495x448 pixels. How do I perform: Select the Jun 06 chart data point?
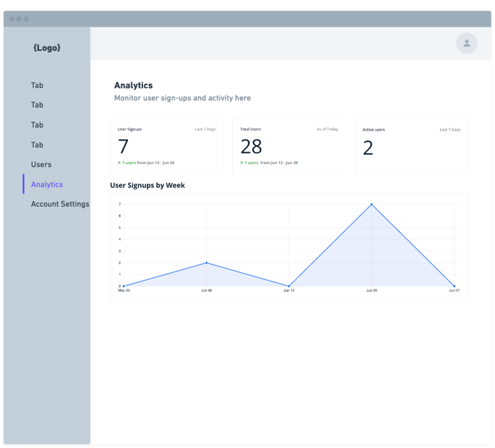(207, 263)
